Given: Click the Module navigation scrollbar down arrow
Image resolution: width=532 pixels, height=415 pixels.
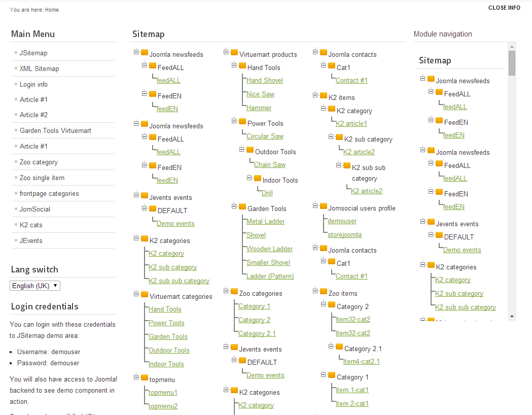Looking at the screenshot, I should pyautogui.click(x=512, y=317).
